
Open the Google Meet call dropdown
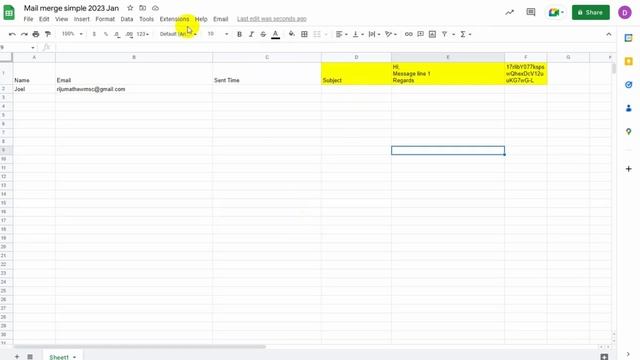click(x=556, y=13)
